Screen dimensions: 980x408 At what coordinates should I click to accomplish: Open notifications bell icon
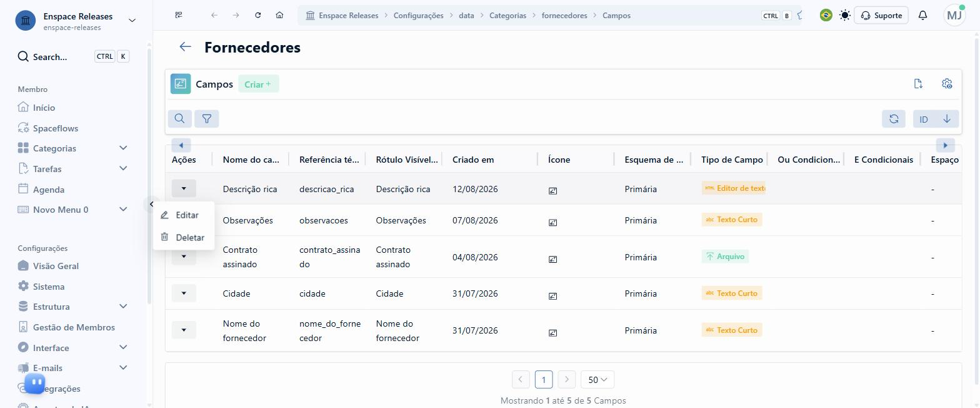pyautogui.click(x=922, y=15)
